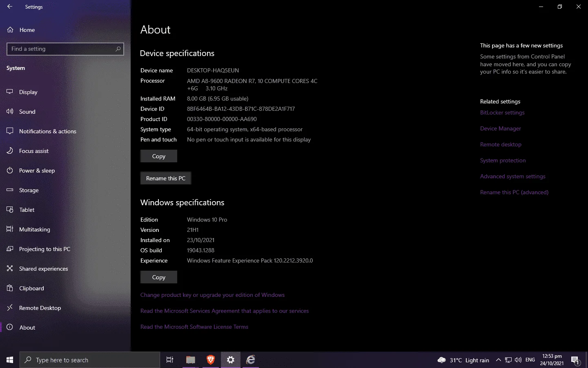The width and height of the screenshot is (588, 368).
Task: Open the weather 31°C Light rain widget
Action: pyautogui.click(x=463, y=360)
